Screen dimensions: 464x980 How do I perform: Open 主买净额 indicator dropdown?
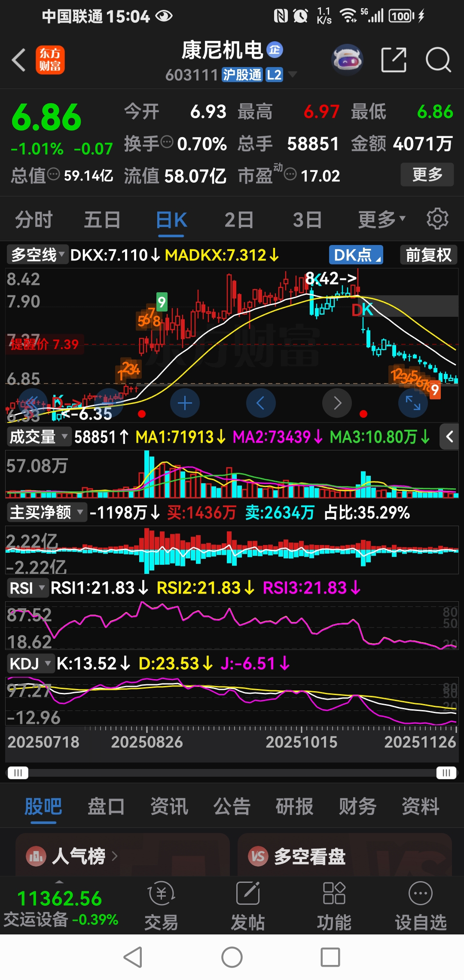pos(46,512)
